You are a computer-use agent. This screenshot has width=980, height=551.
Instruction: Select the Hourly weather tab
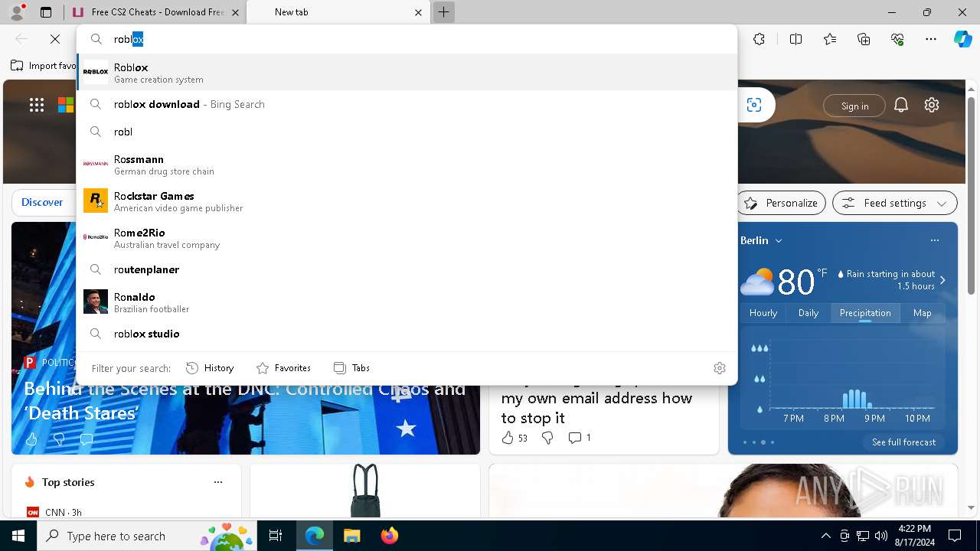[x=763, y=313]
